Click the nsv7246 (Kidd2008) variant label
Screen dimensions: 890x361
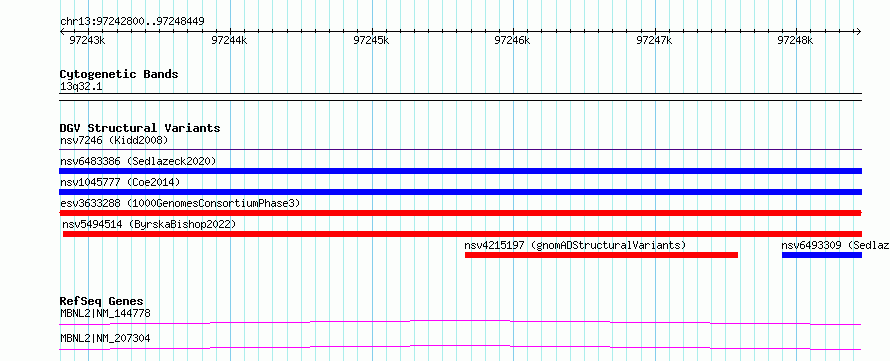click(x=114, y=140)
